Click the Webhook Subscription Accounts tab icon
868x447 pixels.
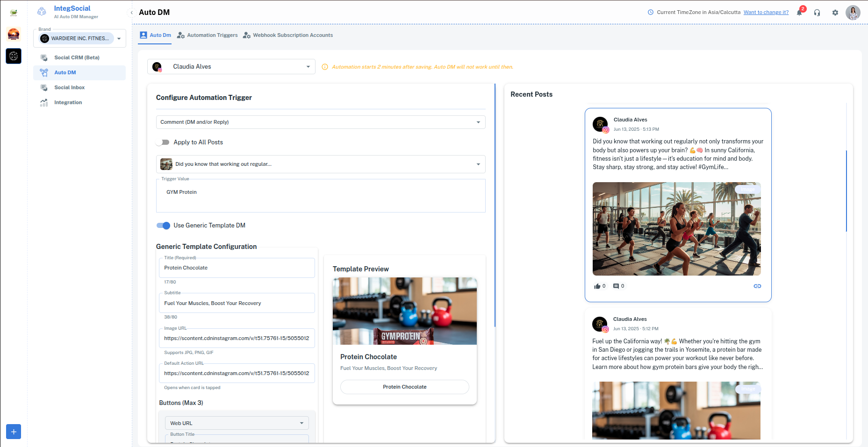247,35
